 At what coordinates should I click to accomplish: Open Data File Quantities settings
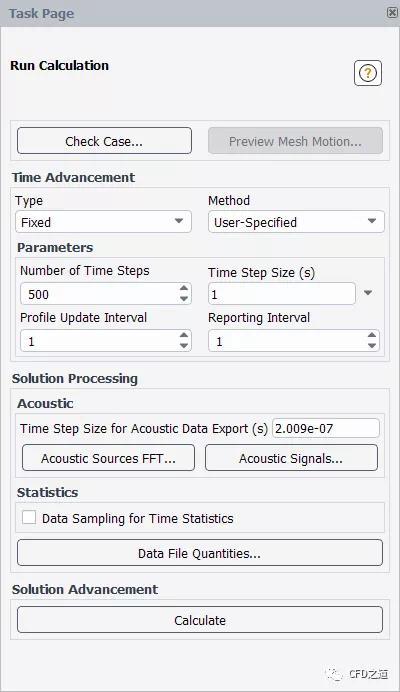tap(200, 553)
